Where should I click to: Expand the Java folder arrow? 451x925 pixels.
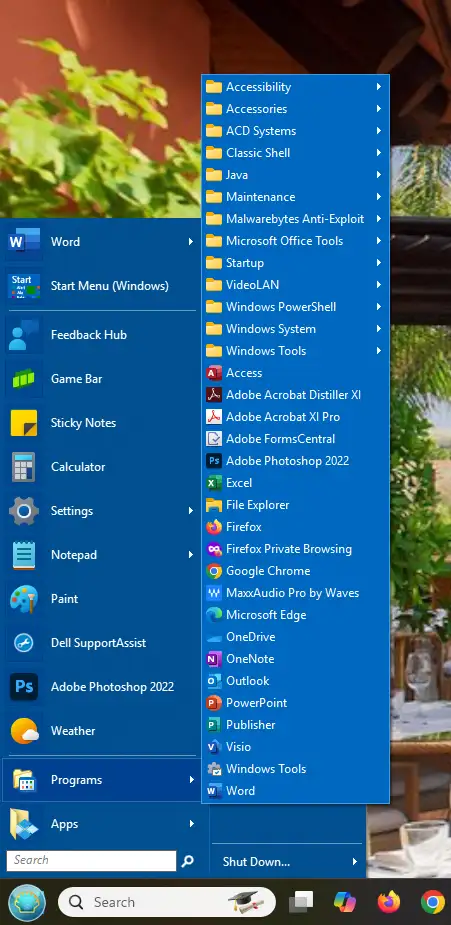point(378,175)
